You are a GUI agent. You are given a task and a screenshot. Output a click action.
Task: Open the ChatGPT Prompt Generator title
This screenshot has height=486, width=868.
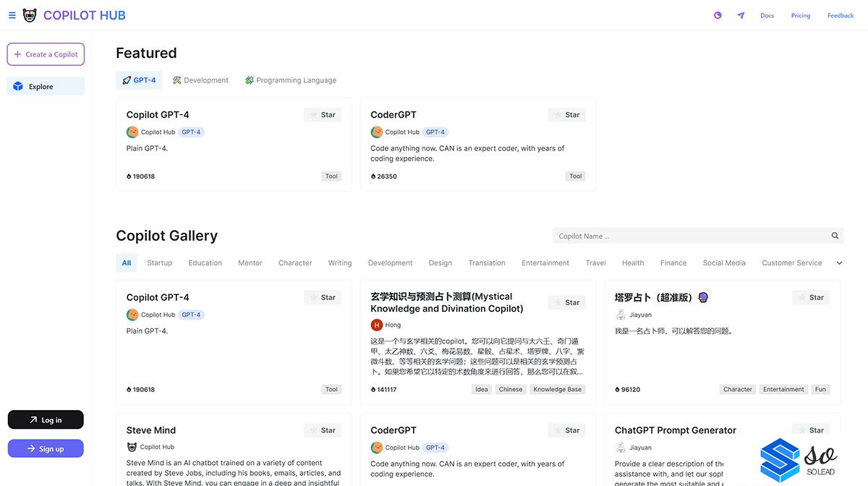point(676,430)
